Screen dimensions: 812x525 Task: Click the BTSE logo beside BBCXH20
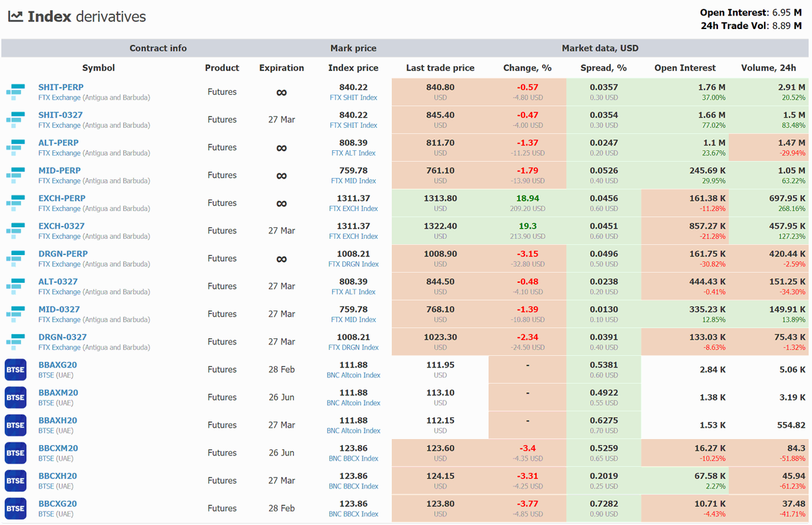pos(15,481)
